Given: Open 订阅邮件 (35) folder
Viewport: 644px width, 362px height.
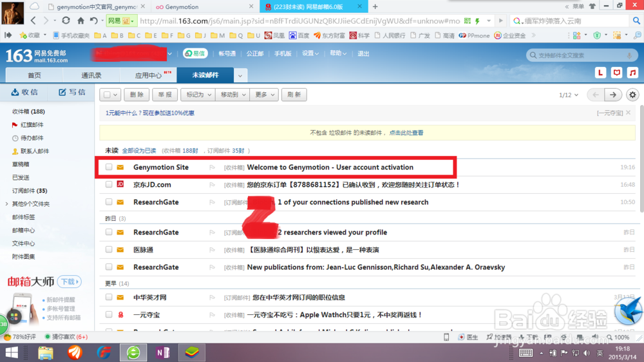Looking at the screenshot, I should click(x=30, y=191).
